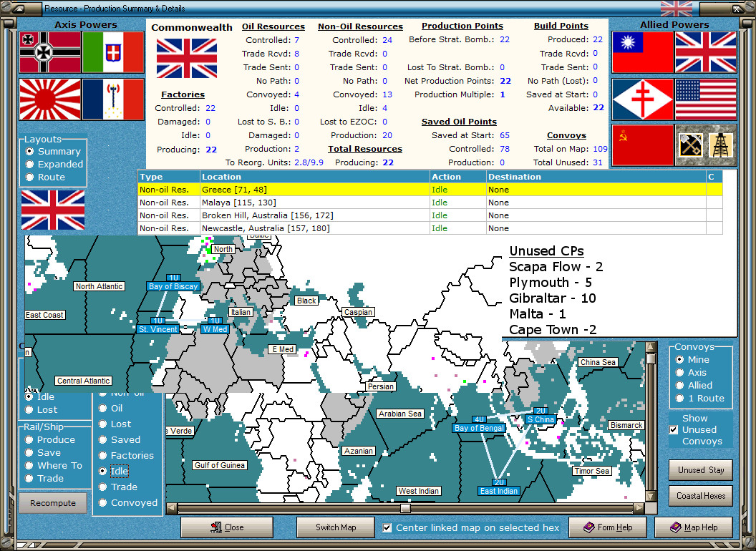The image size is (756, 551).
Task: Click the W Med sea label
Action: point(215,329)
